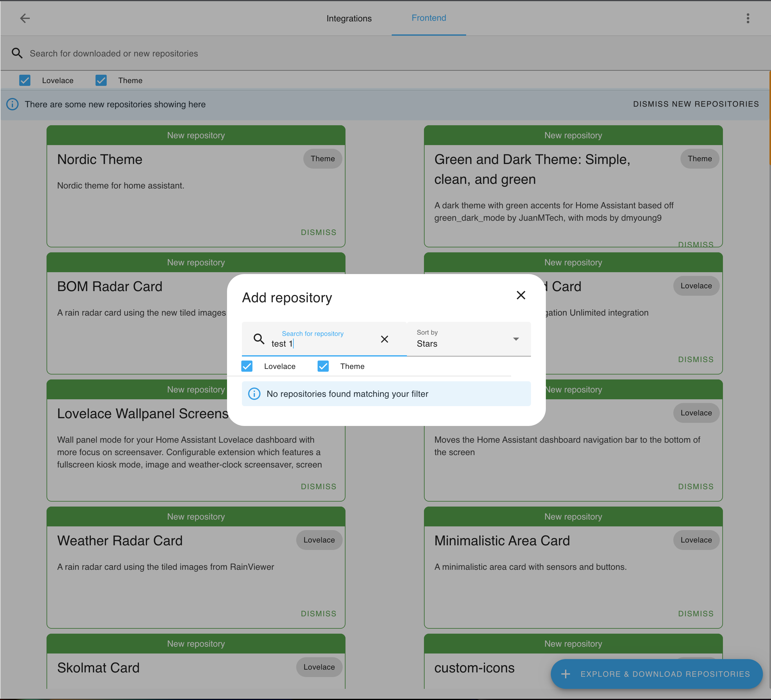Viewport: 771px width, 700px height.
Task: Open the custom-icons card title
Action: 474,667
